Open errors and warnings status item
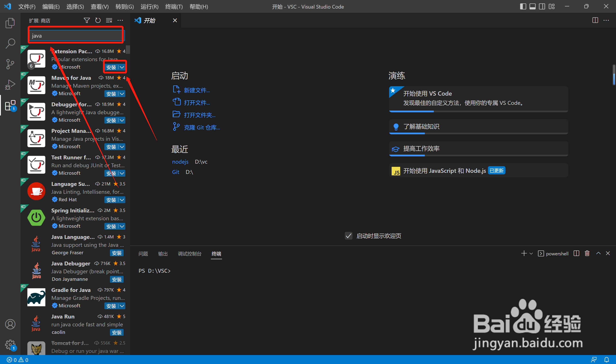Screen dimensions: 616x364 (x=17, y=360)
